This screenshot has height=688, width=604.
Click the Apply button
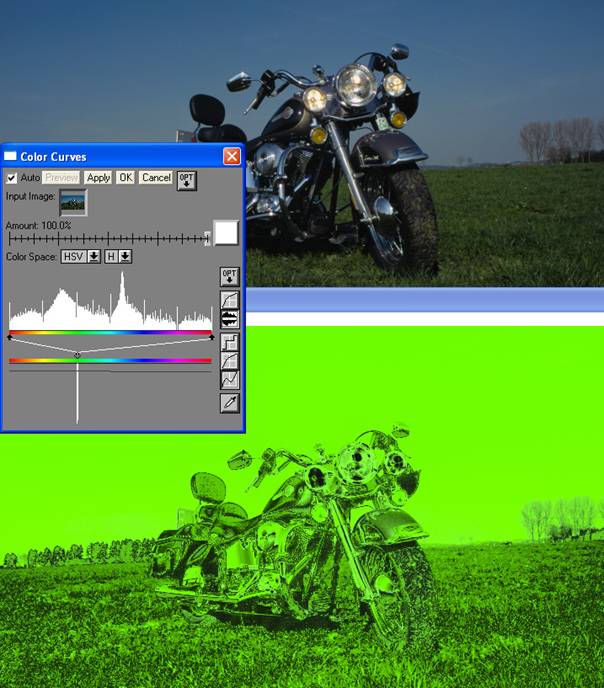pyautogui.click(x=98, y=178)
